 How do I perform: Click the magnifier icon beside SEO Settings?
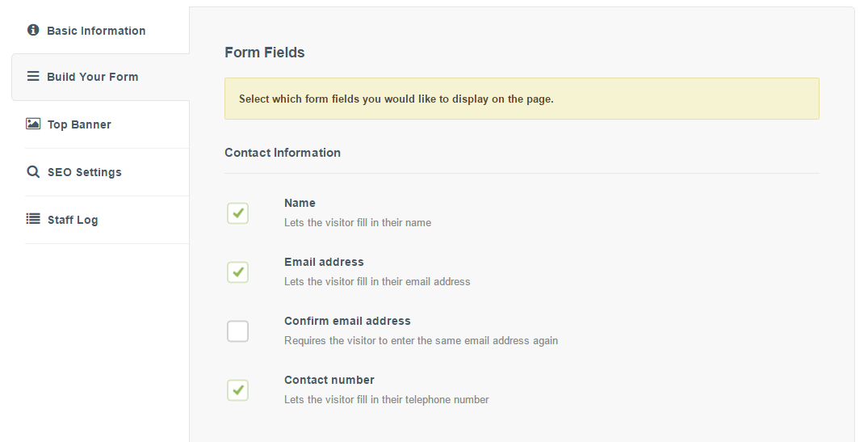pos(33,171)
